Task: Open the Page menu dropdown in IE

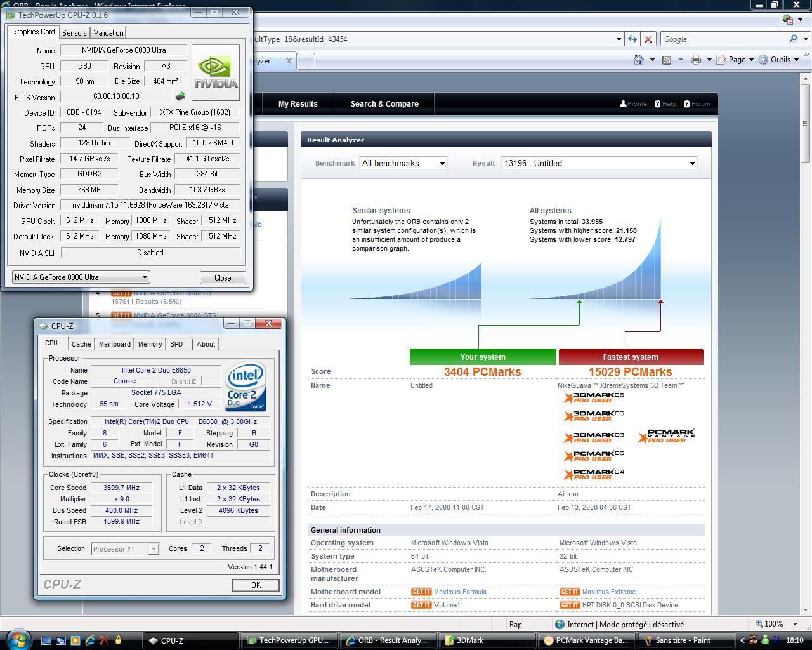Action: [x=735, y=60]
